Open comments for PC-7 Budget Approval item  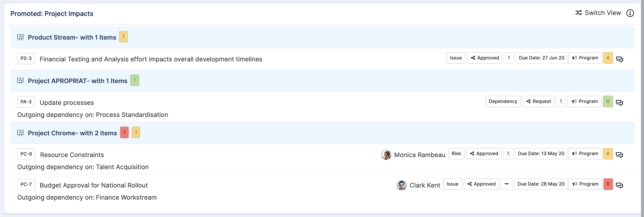[x=619, y=185]
